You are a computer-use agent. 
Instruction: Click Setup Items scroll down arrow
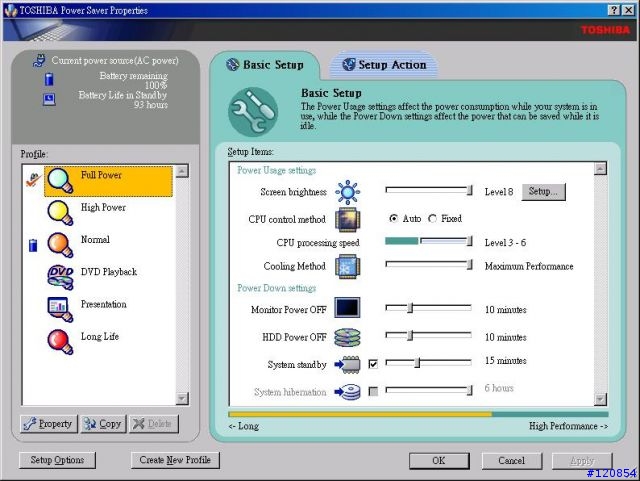600,399
